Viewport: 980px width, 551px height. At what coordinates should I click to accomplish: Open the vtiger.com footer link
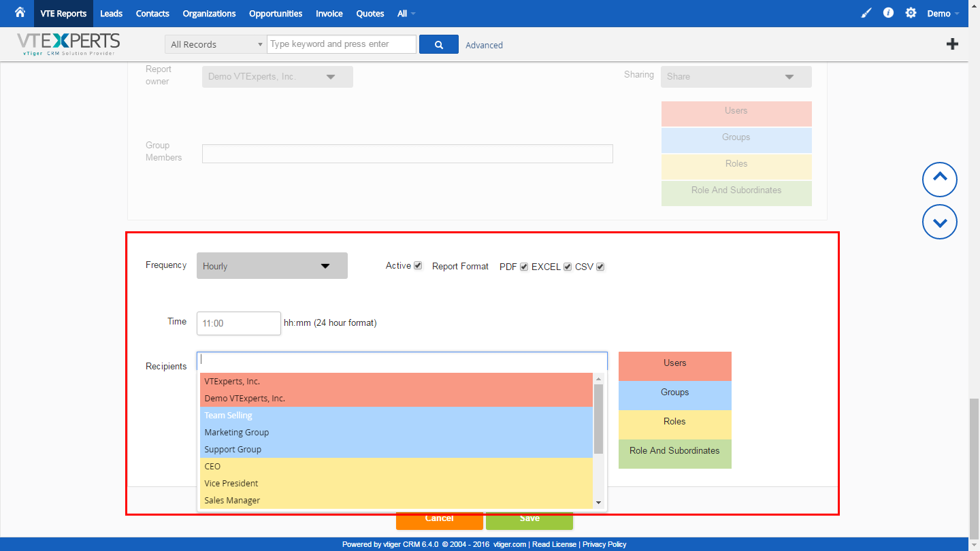pos(510,544)
